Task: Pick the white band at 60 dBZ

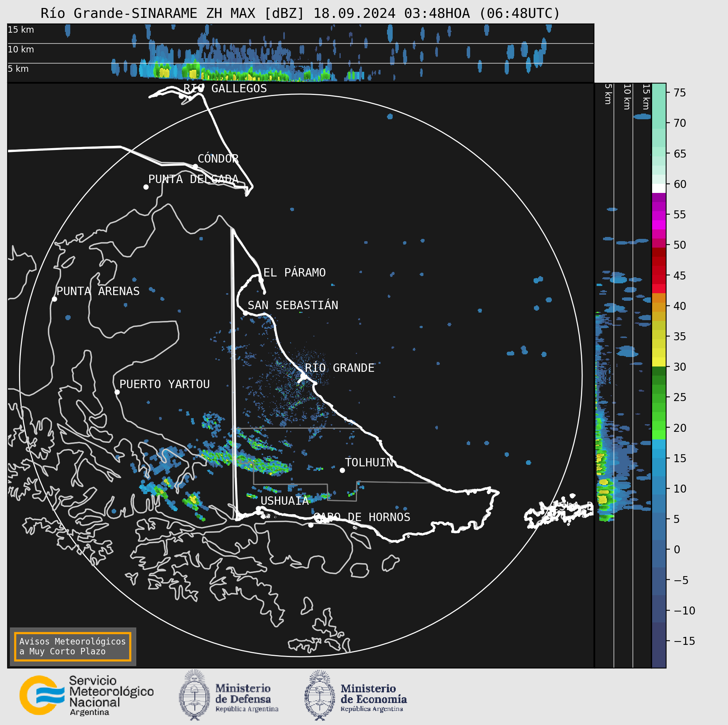Action: click(659, 188)
